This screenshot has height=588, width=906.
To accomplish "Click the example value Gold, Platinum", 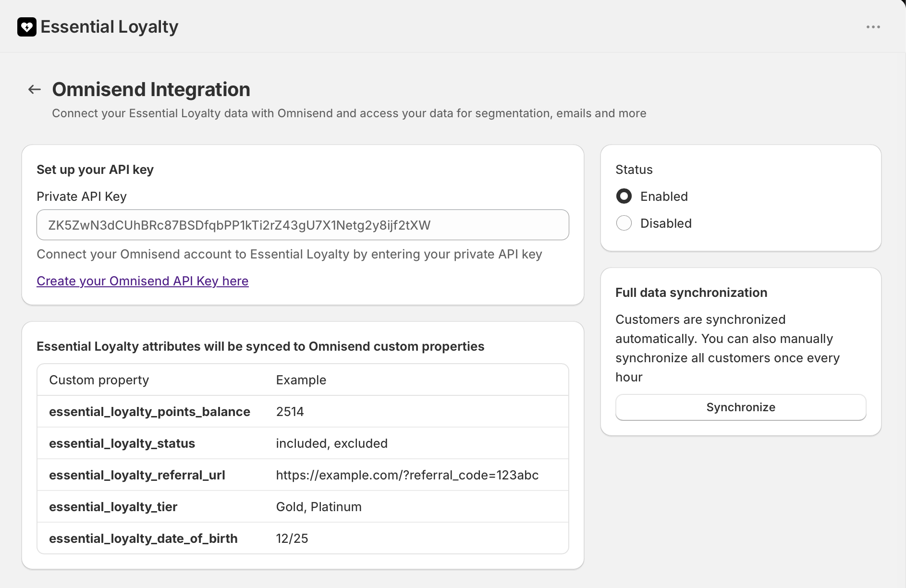I will [x=319, y=507].
